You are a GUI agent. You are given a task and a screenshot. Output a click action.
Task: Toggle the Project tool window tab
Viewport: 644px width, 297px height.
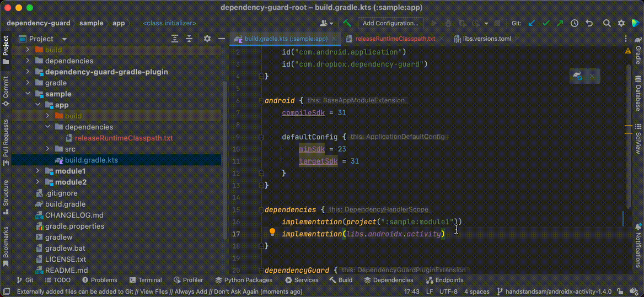point(6,50)
